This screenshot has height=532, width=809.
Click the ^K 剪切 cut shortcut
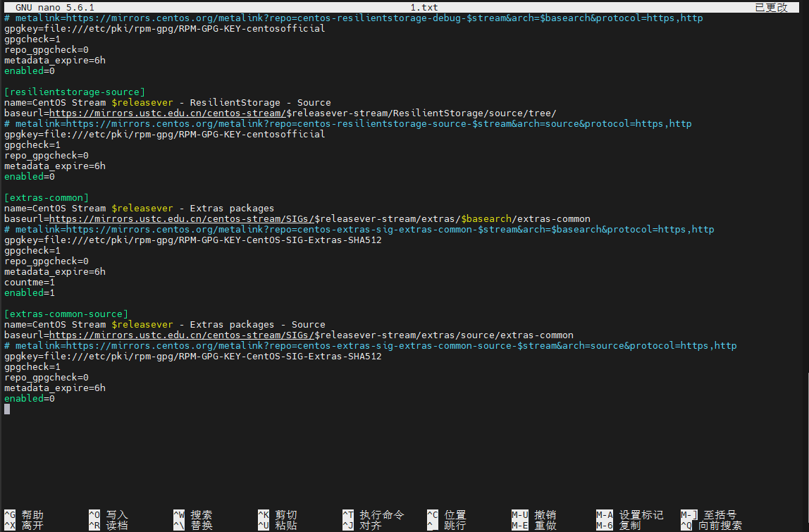[x=278, y=515]
